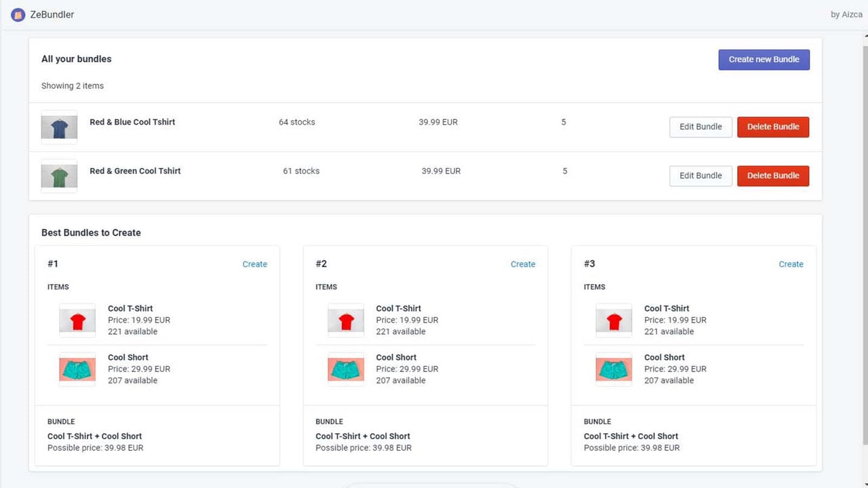Select the Red & Blue Cool Tshirt name

(132, 122)
